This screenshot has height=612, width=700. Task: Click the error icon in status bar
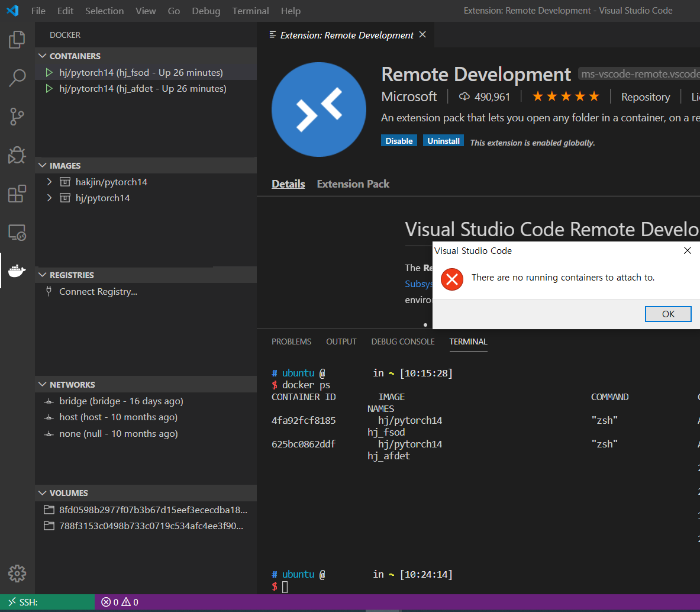[x=106, y=602]
